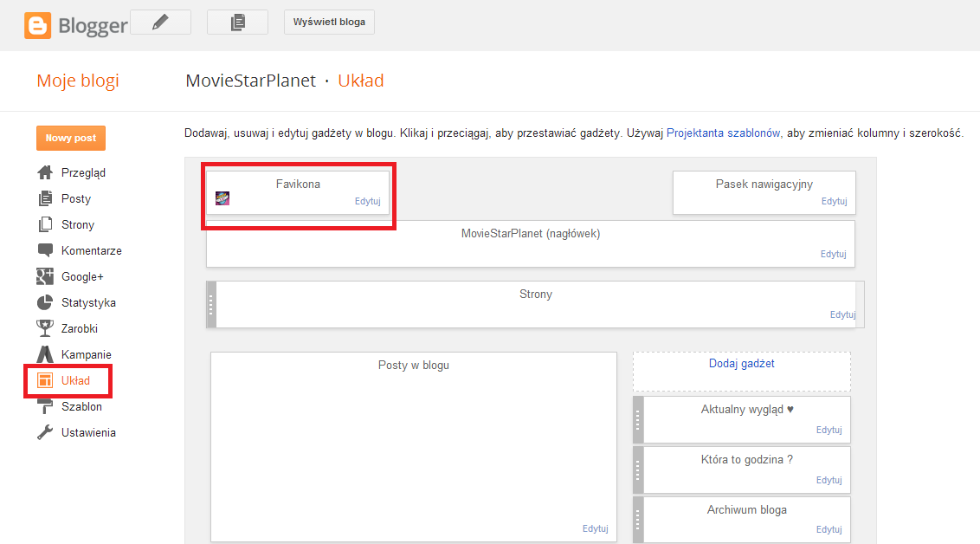Click the Przegląd house icon
This screenshot has height=544, width=980.
click(45, 172)
